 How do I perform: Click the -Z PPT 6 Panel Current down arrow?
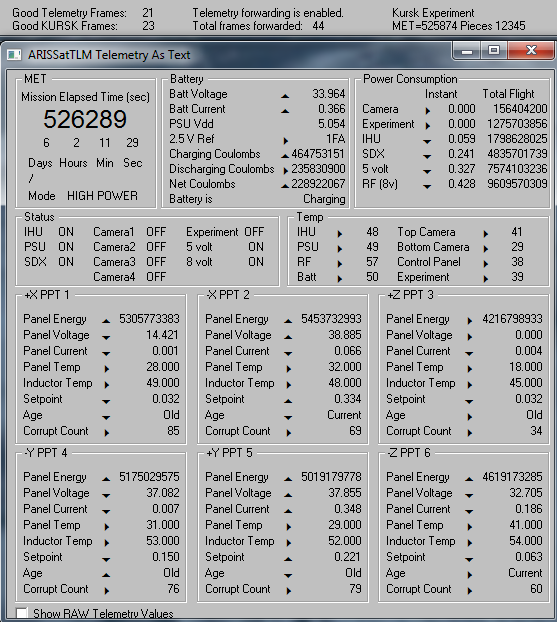coord(469,511)
